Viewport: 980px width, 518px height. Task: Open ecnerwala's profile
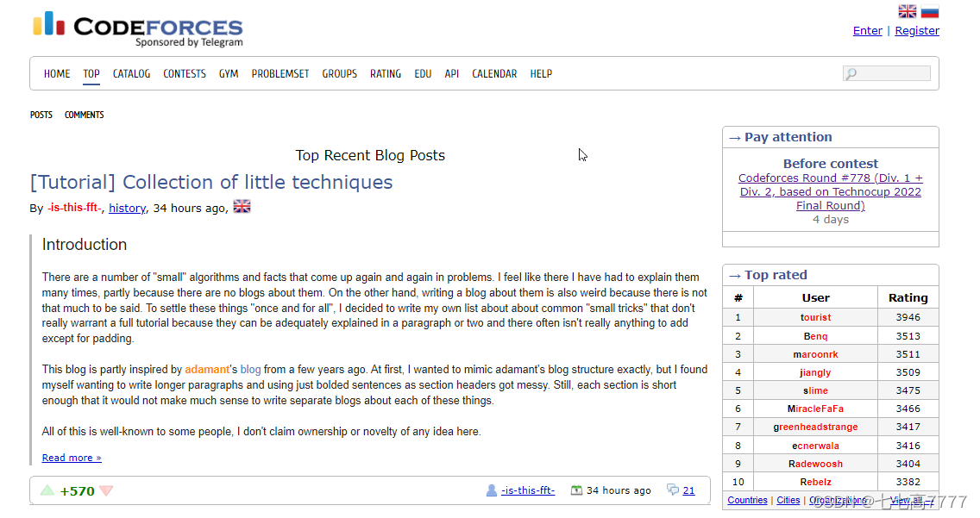(x=815, y=446)
